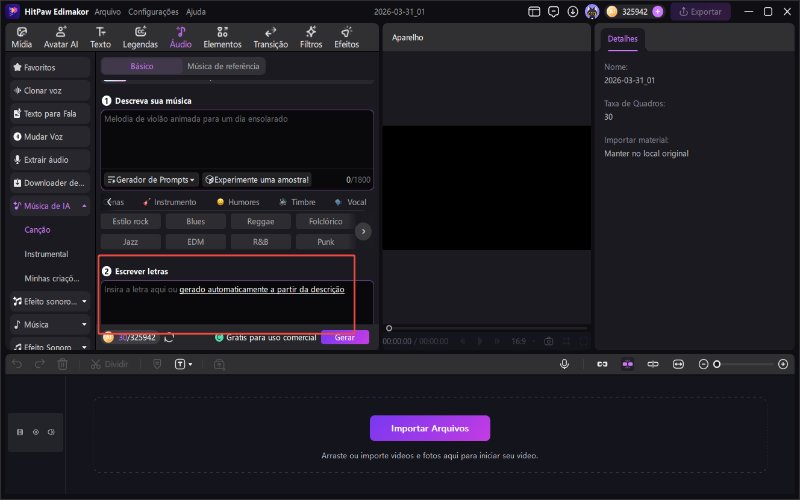Image resolution: width=800 pixels, height=500 pixels.
Task: Collapse the Música de IA section
Action: point(84,206)
